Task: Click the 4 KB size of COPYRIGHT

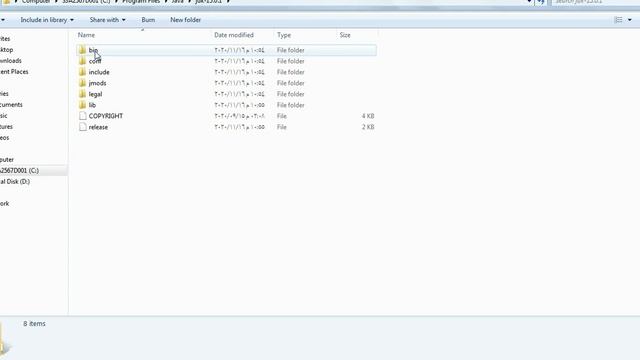Action: pyautogui.click(x=368, y=116)
